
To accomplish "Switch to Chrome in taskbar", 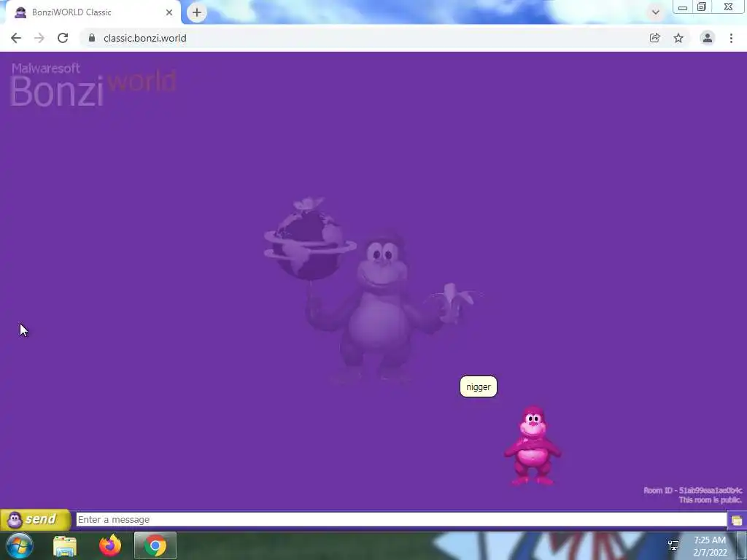I will [155, 545].
